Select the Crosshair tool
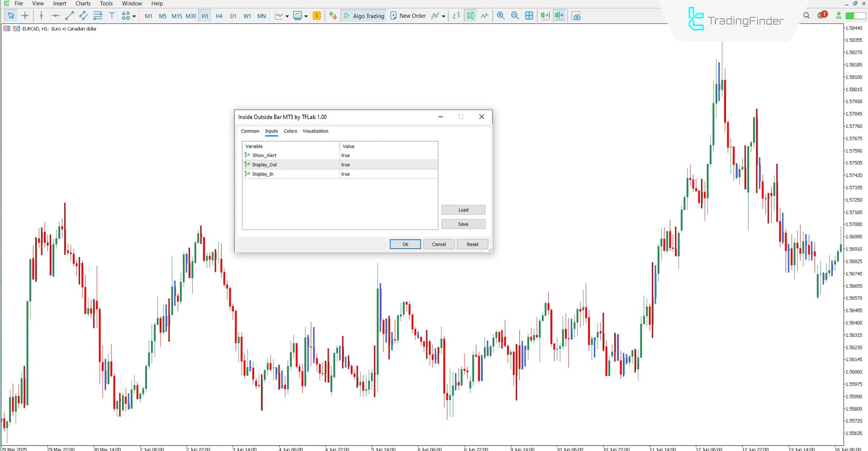 click(25, 15)
